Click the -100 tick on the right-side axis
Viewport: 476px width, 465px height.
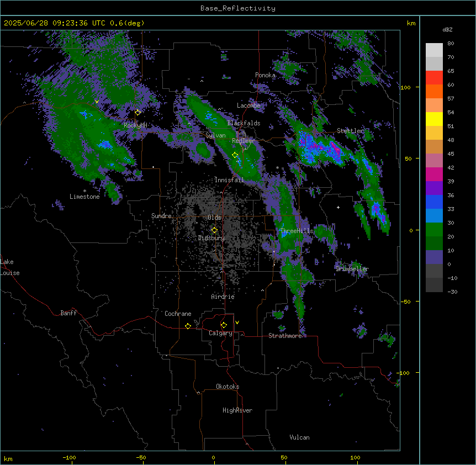point(404,373)
